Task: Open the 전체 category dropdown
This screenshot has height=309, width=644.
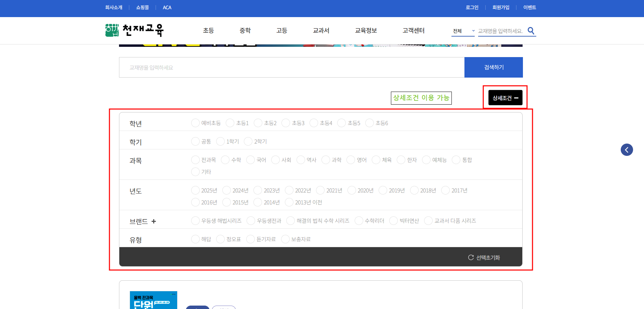Action: coord(463,31)
